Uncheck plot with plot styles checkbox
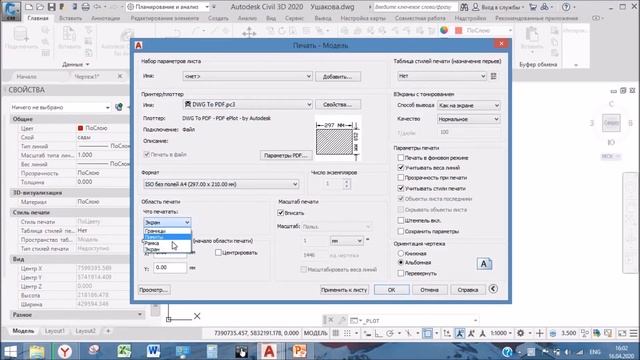The height and width of the screenshot is (360, 640). click(x=400, y=189)
